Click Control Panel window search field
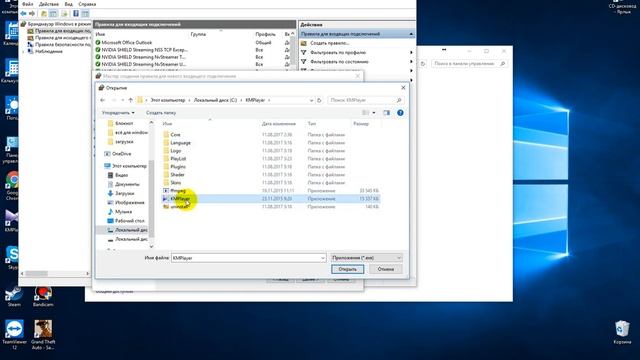Screen dimensions: 640x360 coord(469,64)
